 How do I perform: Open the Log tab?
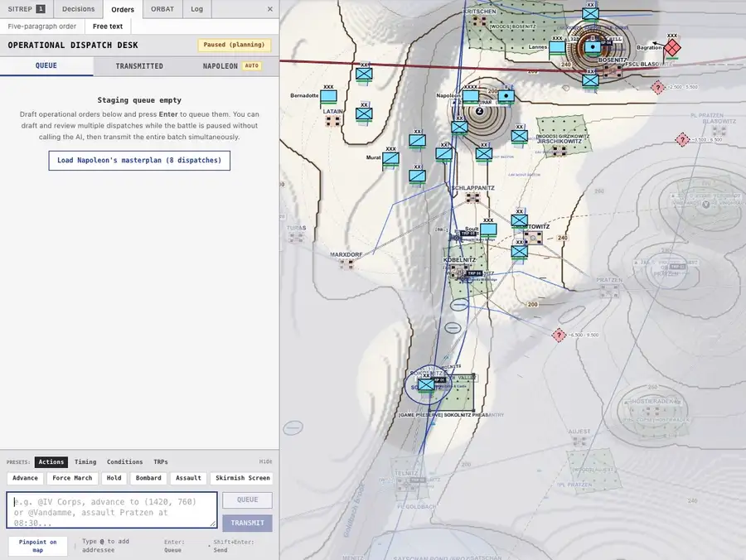click(x=197, y=9)
